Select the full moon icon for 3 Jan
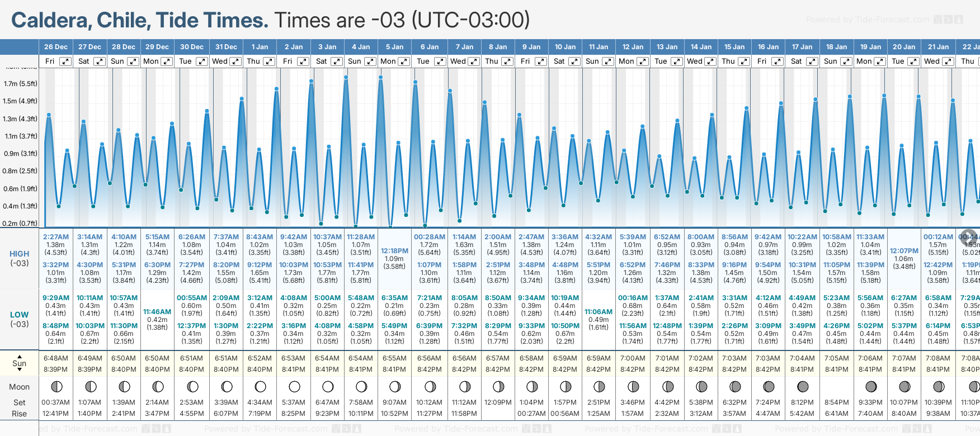 point(328,386)
